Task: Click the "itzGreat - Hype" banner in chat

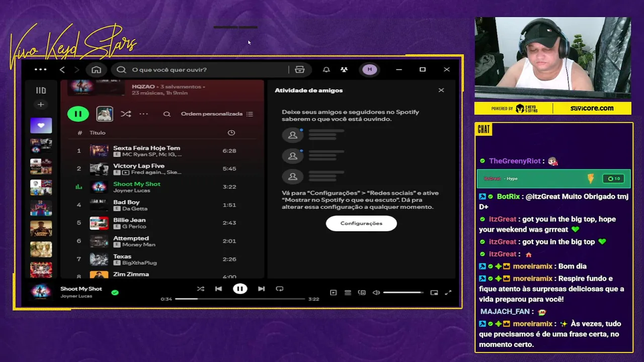Action: [553, 178]
